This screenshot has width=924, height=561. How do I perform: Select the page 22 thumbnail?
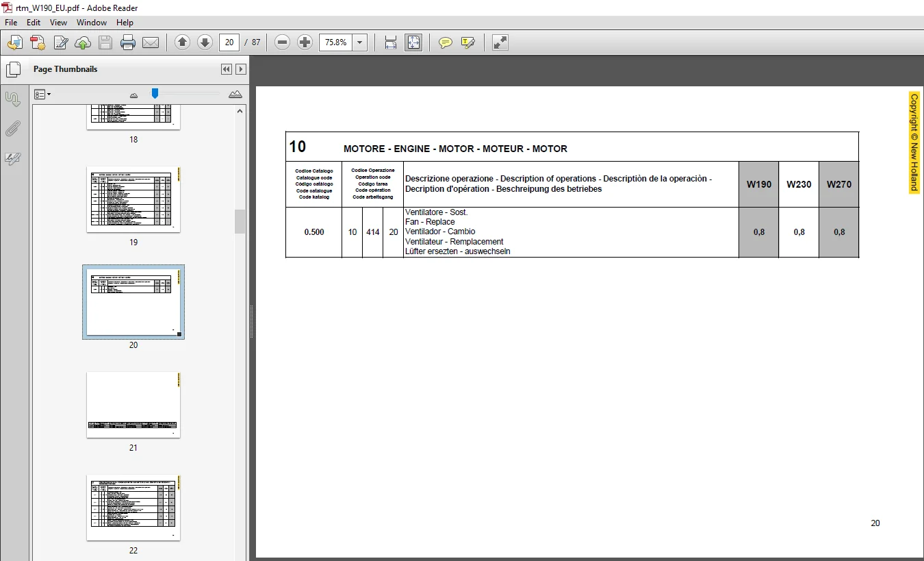point(133,508)
